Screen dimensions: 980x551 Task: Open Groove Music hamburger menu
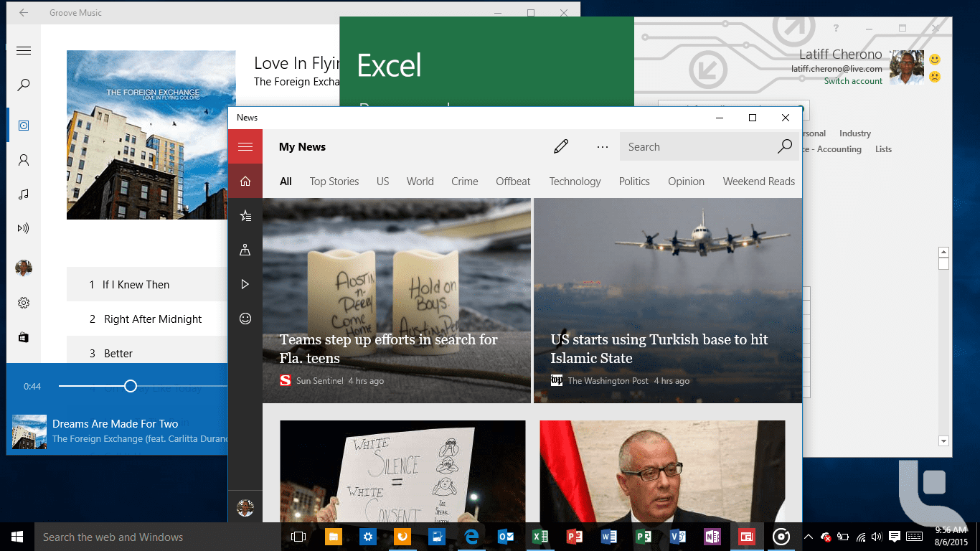[24, 50]
